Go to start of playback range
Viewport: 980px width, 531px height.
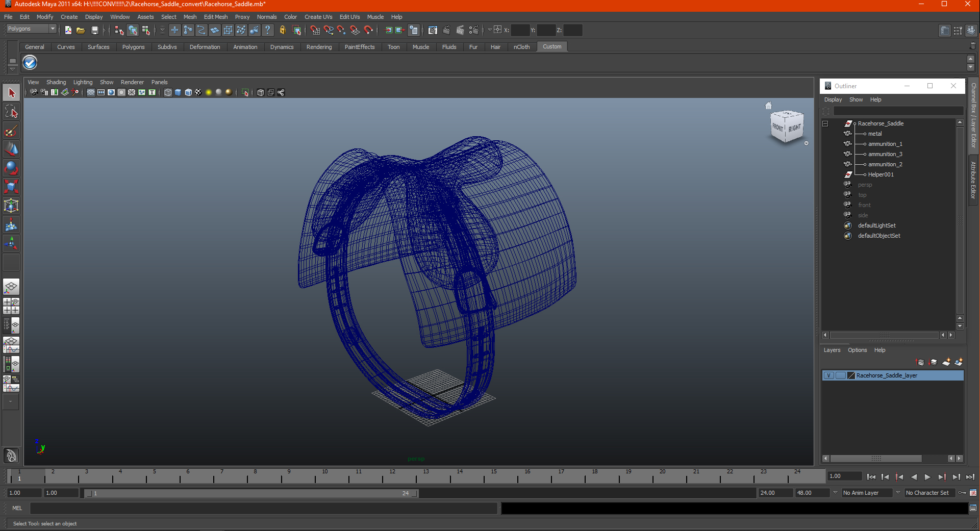point(871,477)
